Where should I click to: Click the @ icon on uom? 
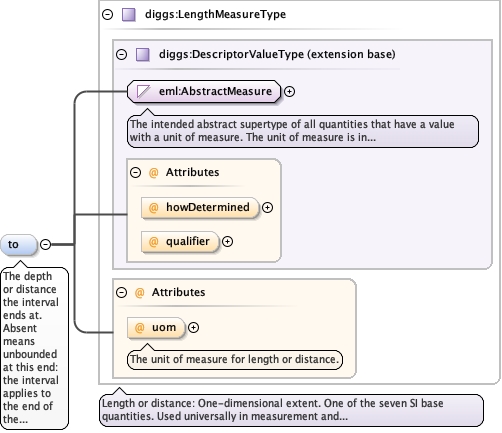[x=139, y=328]
